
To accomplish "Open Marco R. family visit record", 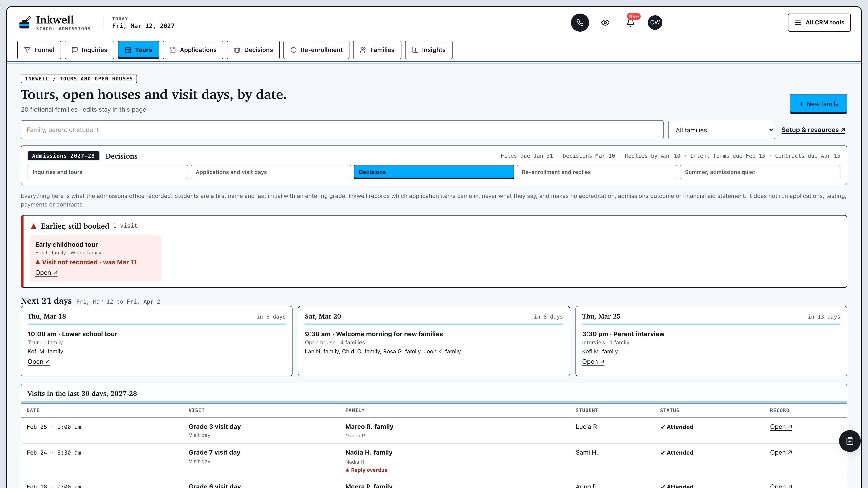I will coord(781,427).
